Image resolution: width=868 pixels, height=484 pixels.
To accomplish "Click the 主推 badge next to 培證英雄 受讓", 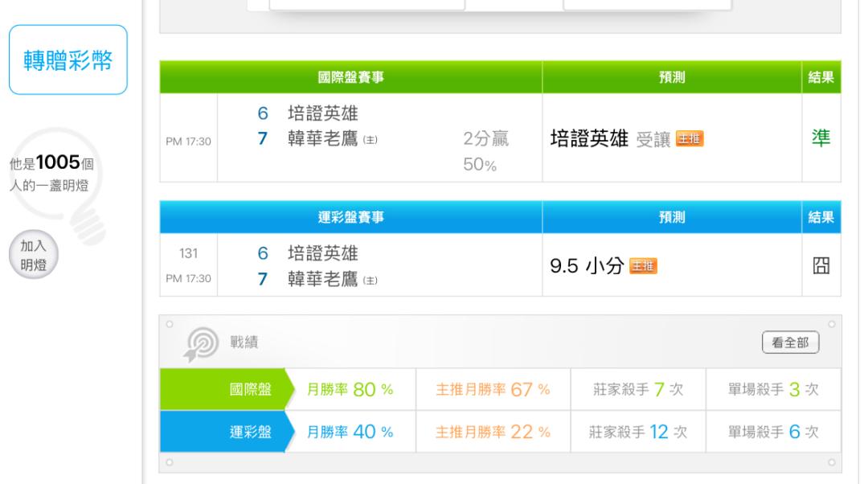I will (x=690, y=139).
